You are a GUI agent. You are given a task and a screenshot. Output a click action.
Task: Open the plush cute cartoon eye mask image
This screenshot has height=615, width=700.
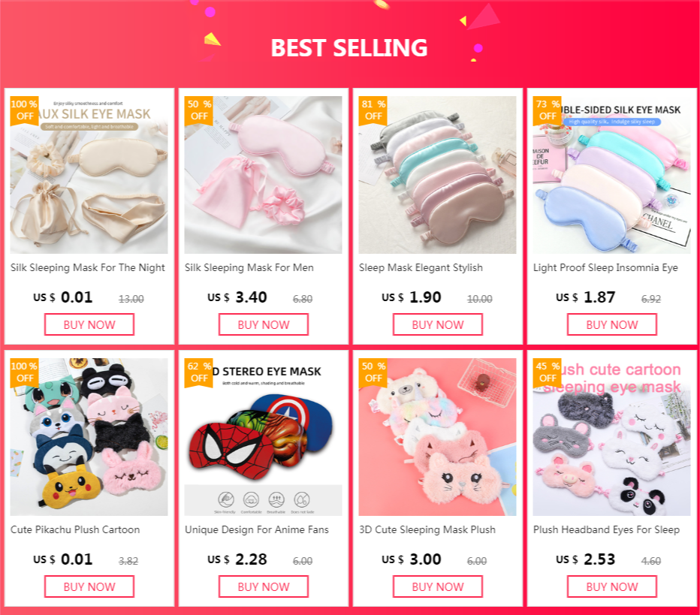click(612, 437)
